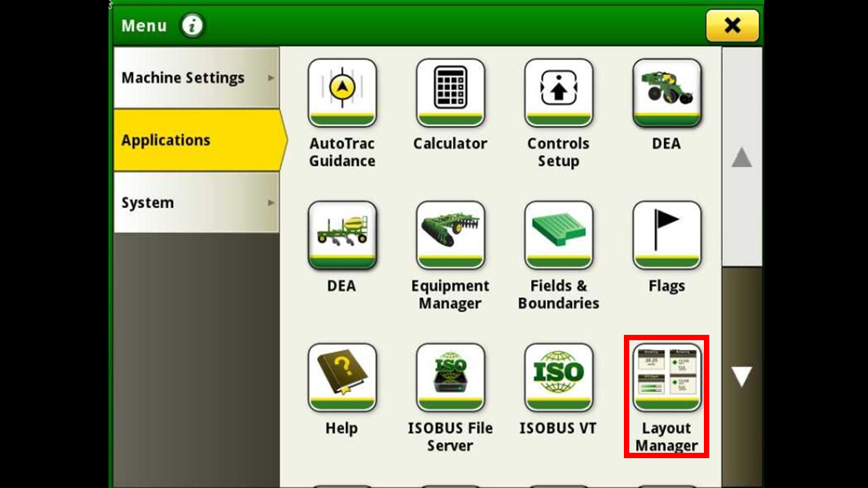Go to the System tab
Screen dimensions: 868x488
point(196,203)
